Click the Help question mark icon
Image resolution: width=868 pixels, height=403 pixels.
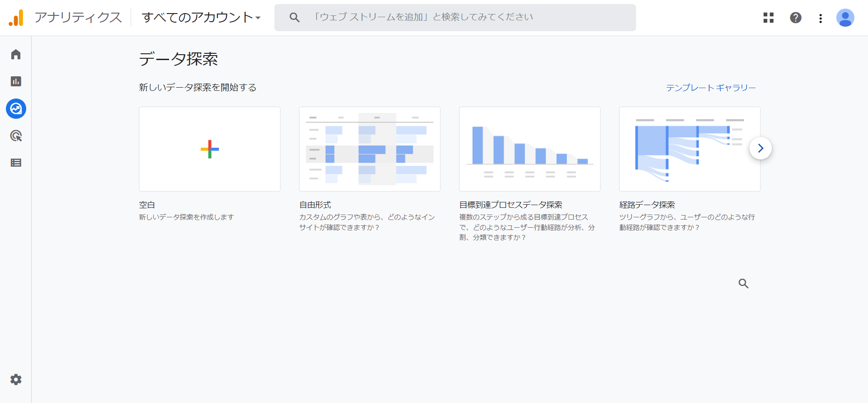pyautogui.click(x=796, y=18)
